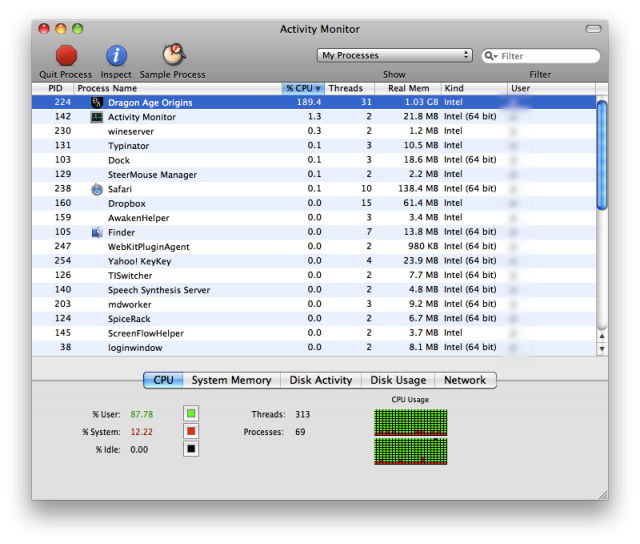640x544 pixels.
Task: Sort by PID column header
Action: tap(53, 88)
